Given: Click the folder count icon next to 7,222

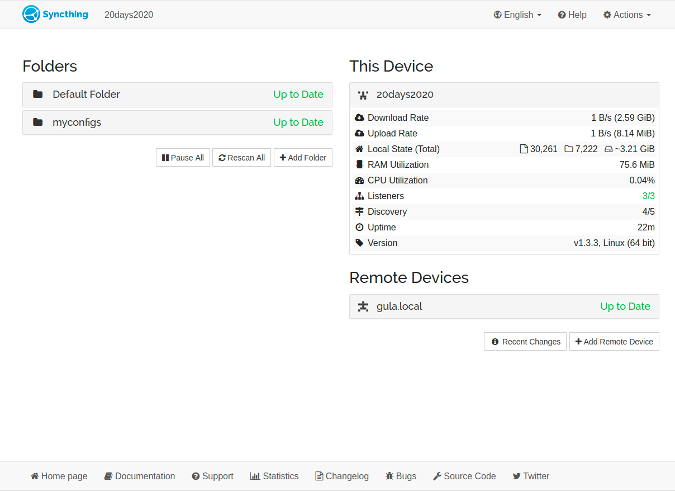Looking at the screenshot, I should [x=568, y=149].
